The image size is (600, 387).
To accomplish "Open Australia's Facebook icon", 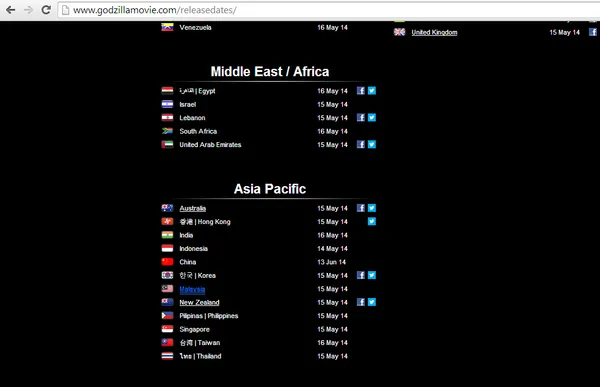I will (360, 208).
